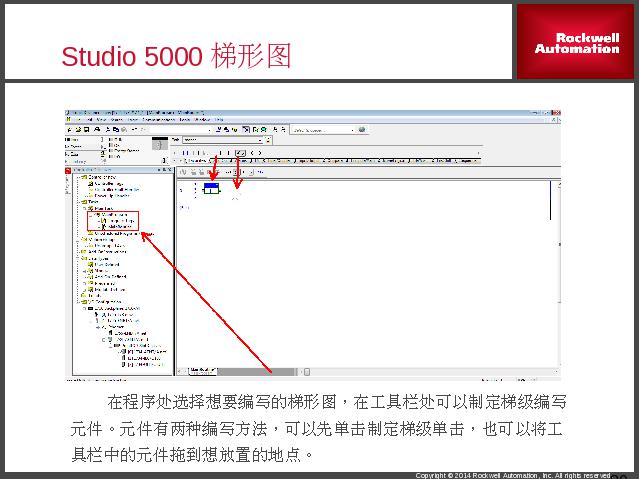Open the Tools menu

click(185, 120)
